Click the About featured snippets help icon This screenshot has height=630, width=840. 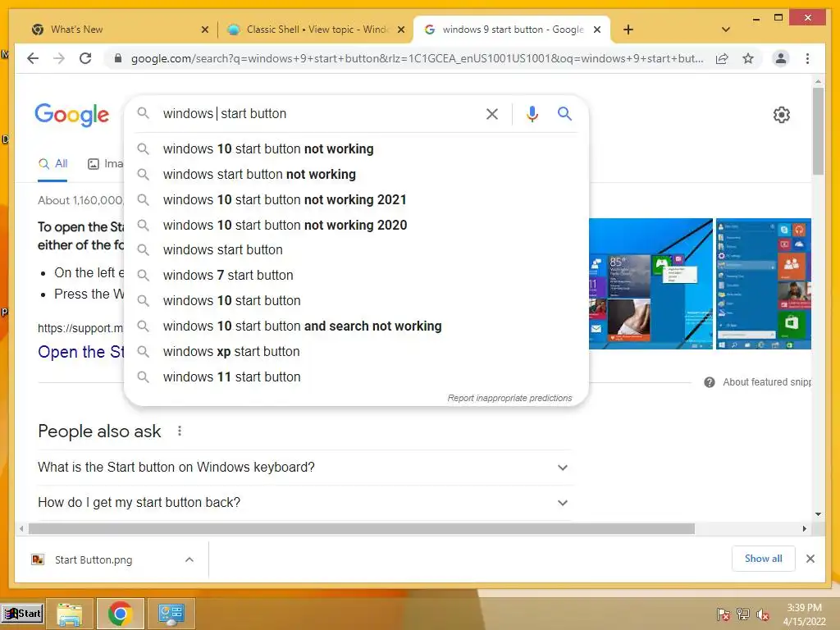(x=710, y=382)
